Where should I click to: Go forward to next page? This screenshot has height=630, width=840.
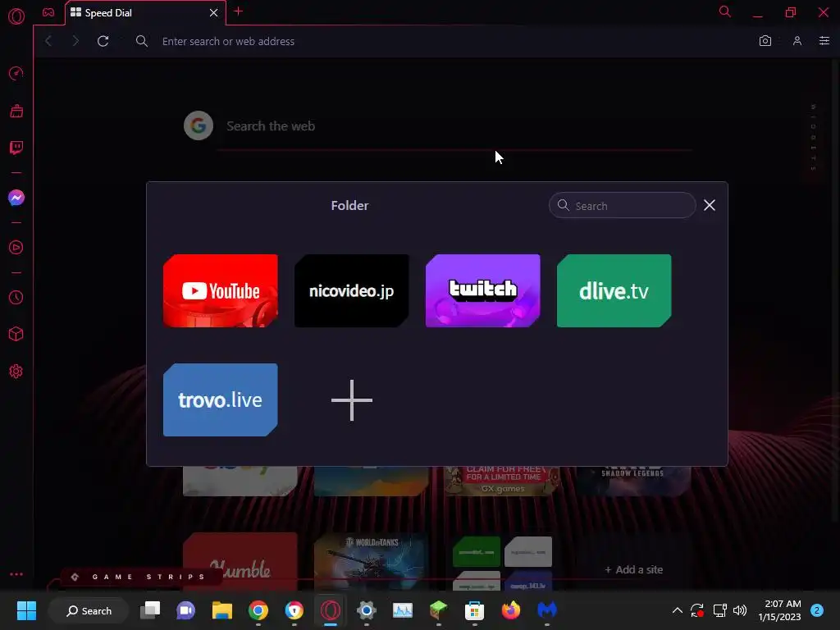pos(75,41)
